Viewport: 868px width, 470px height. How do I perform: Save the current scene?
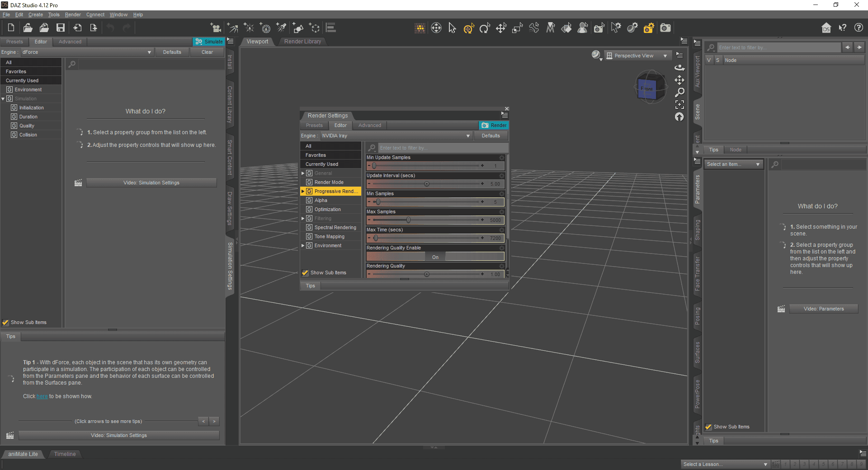tap(60, 28)
